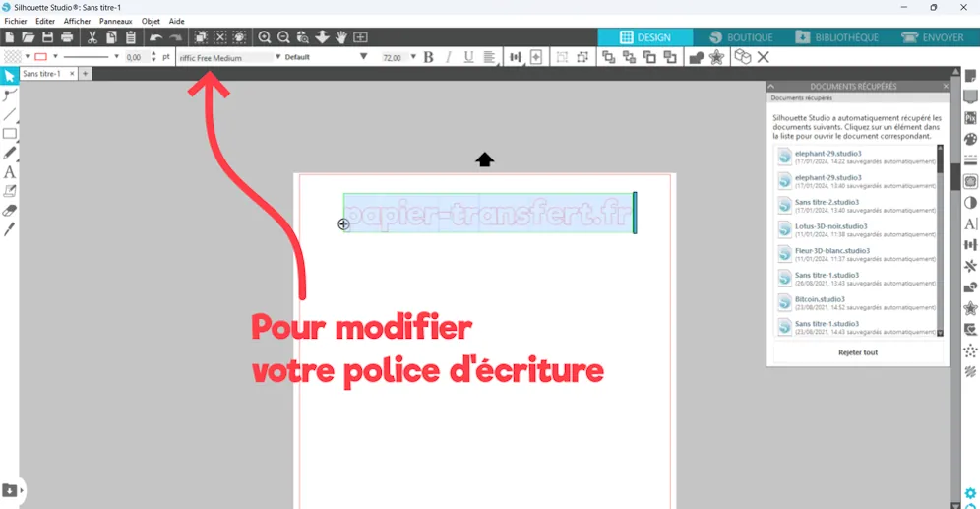Open the Fill color palette panel icon
This screenshot has height=509, width=980.
tap(970, 139)
